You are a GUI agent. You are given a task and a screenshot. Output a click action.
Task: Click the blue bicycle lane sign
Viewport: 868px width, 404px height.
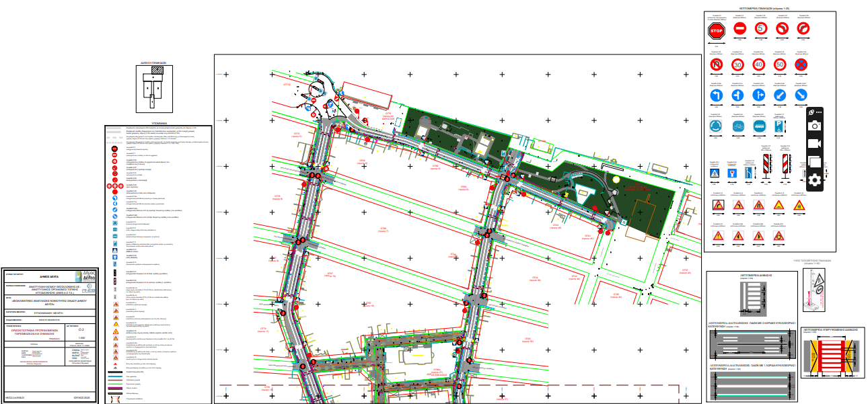coord(738,125)
